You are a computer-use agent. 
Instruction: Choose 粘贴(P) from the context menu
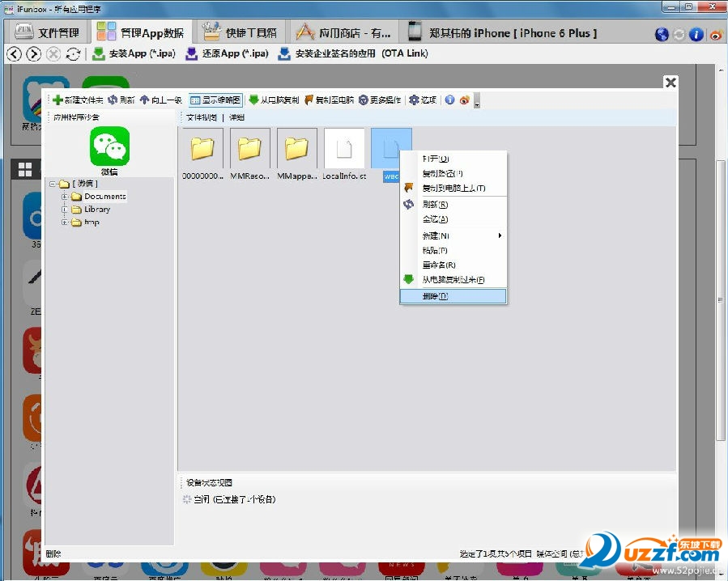click(x=453, y=251)
